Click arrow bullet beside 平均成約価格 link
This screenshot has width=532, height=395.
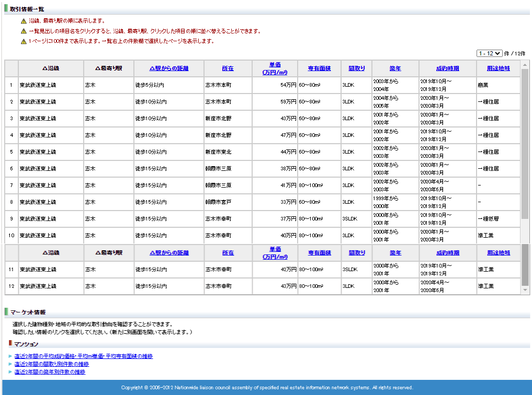point(10,356)
